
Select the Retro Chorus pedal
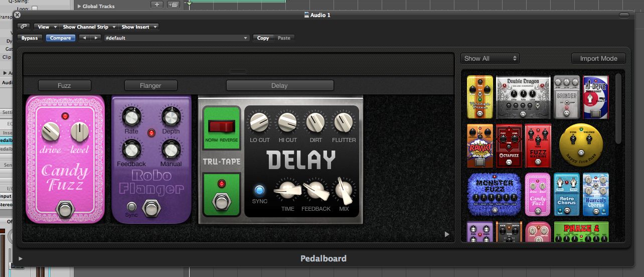[567, 194]
